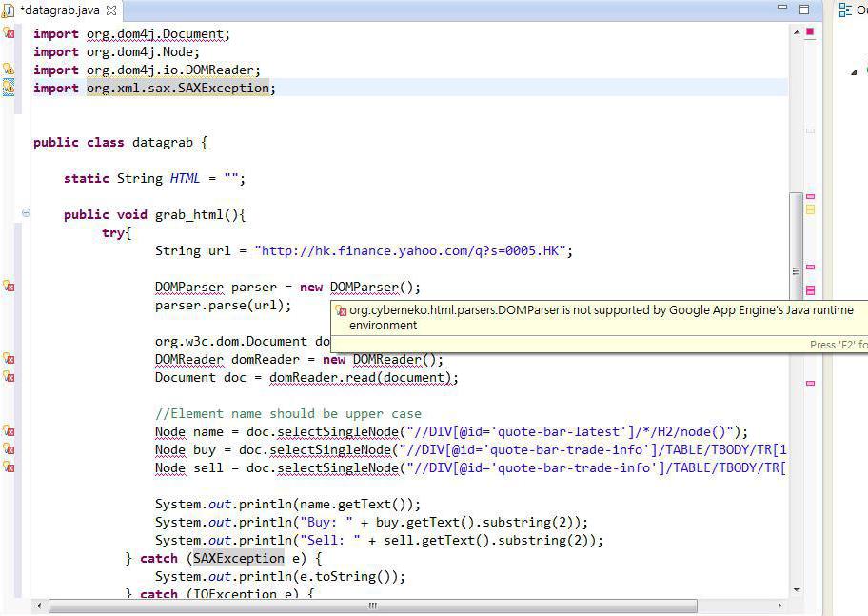Click "new DOMParser()" constructor call
This screenshot has height=616, width=868.
[360, 287]
